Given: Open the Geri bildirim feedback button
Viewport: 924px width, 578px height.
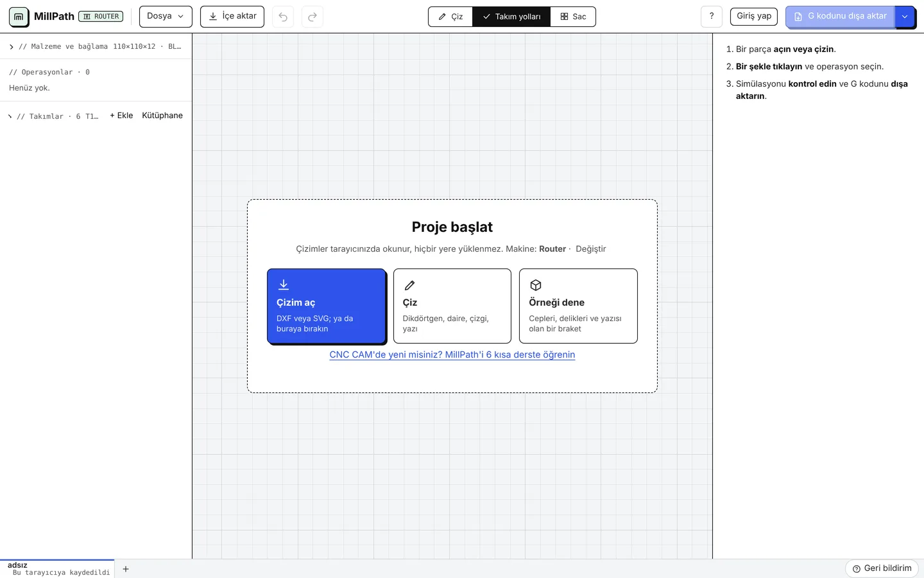Looking at the screenshot, I should click(882, 568).
